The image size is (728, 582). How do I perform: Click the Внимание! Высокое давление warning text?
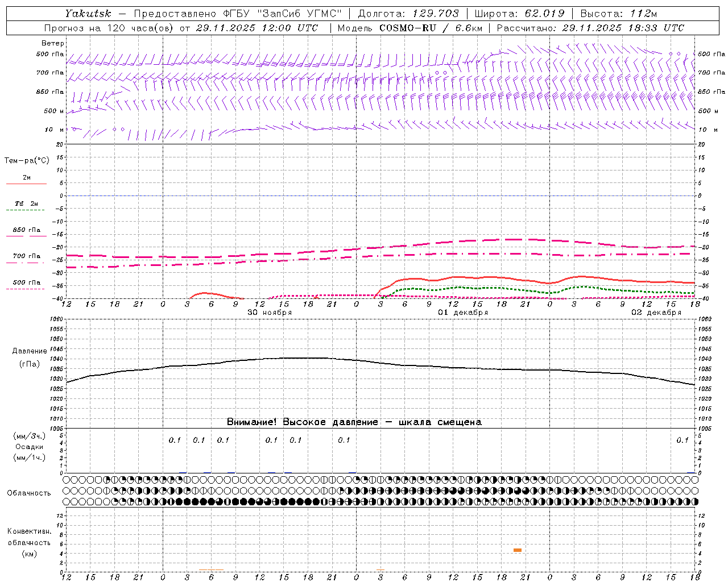coord(354,422)
